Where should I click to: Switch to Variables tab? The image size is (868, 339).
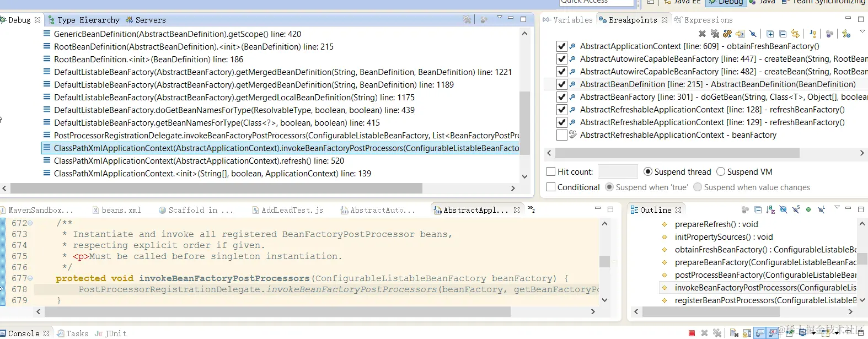(568, 20)
